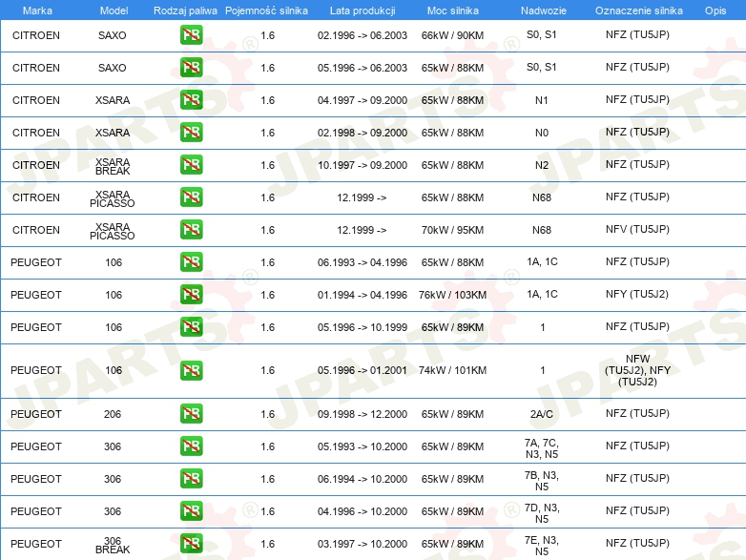746x560 pixels.
Task: Select body codes 7E, N3, N5
Action: (542, 546)
